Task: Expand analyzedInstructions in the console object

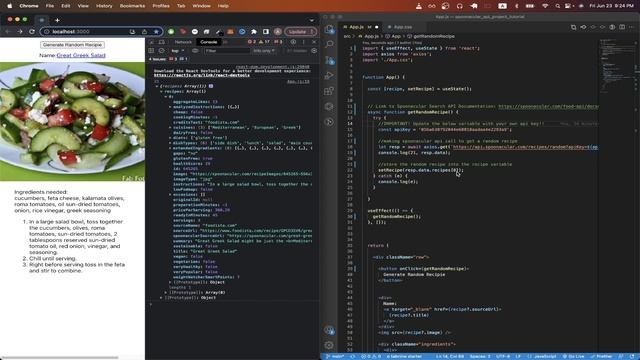Action: coord(170,107)
